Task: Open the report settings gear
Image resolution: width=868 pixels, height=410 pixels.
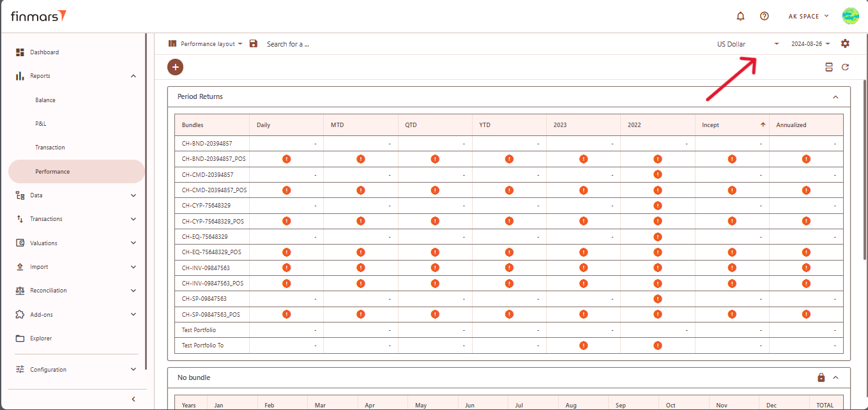Action: (x=845, y=43)
